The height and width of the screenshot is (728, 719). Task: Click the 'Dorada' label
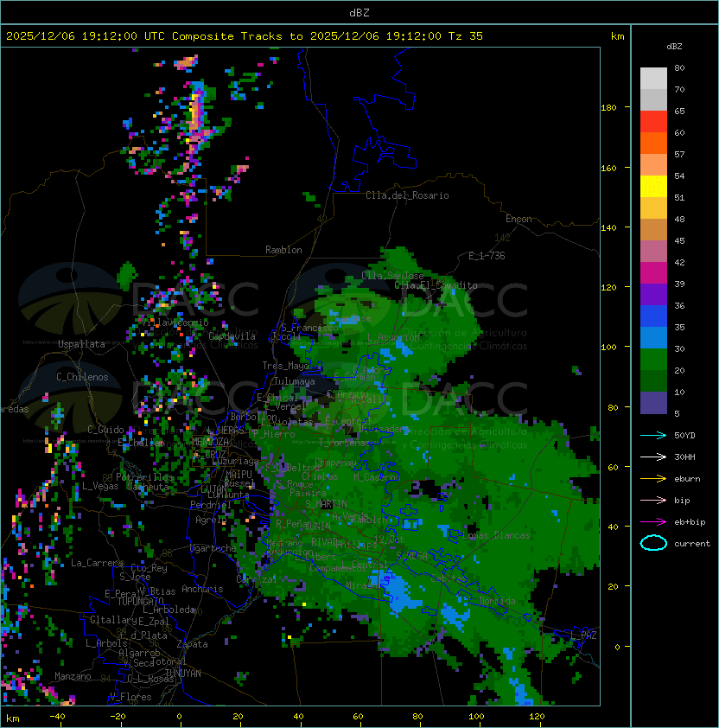click(497, 601)
